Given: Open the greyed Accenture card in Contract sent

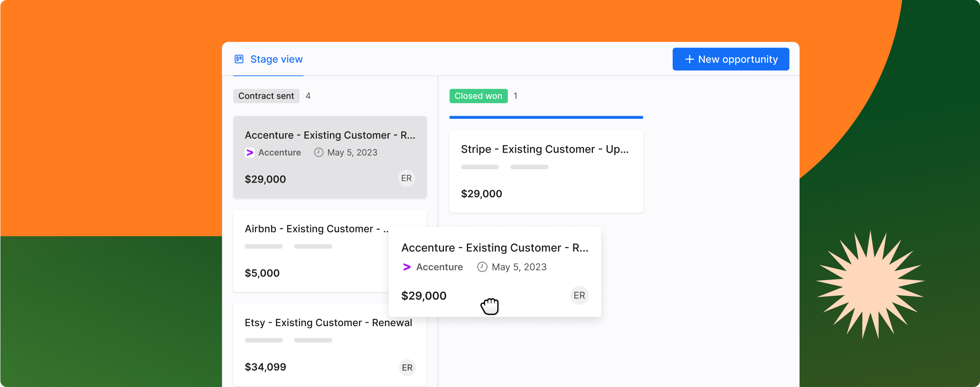Looking at the screenshot, I should point(330,157).
